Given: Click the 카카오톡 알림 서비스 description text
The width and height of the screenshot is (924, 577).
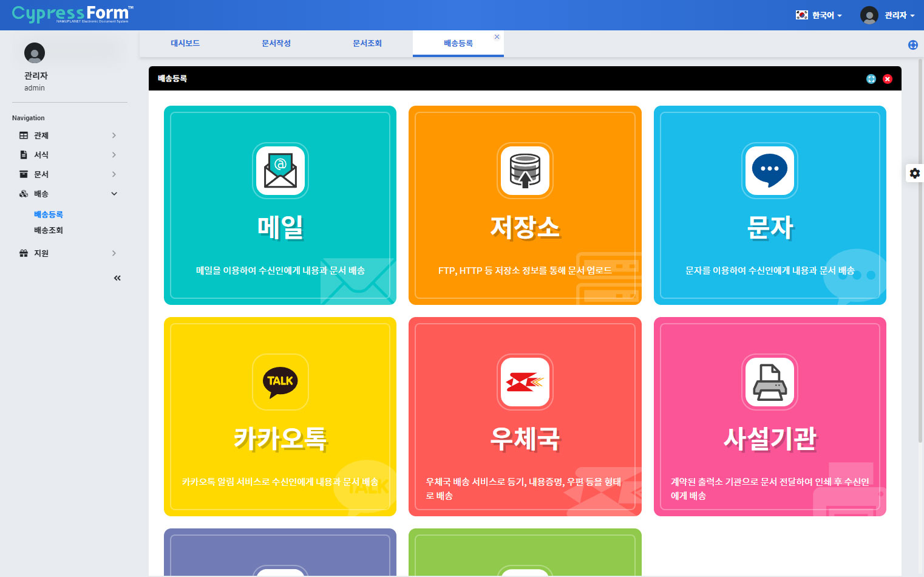Looking at the screenshot, I should 280,482.
